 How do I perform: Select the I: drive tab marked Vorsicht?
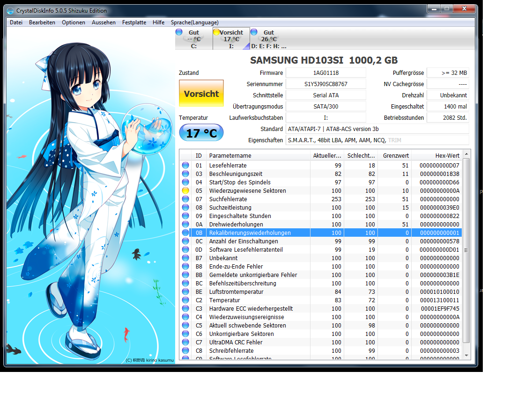tap(231, 39)
